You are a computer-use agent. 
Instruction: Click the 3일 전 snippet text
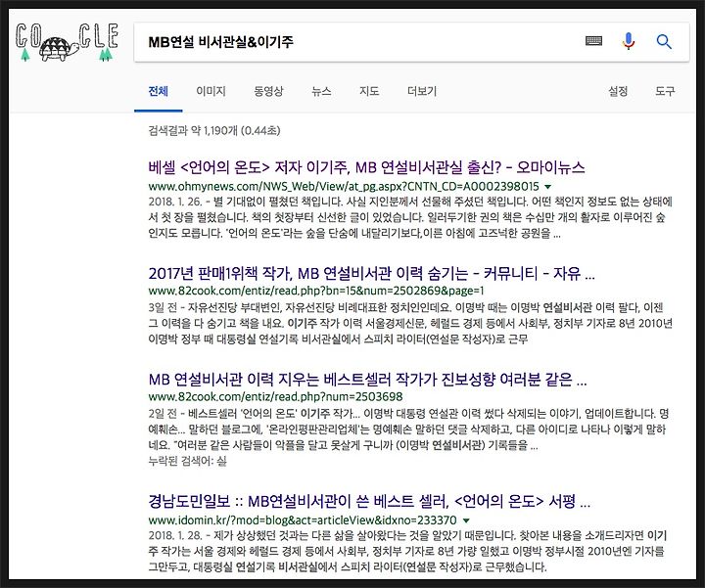coord(163,308)
